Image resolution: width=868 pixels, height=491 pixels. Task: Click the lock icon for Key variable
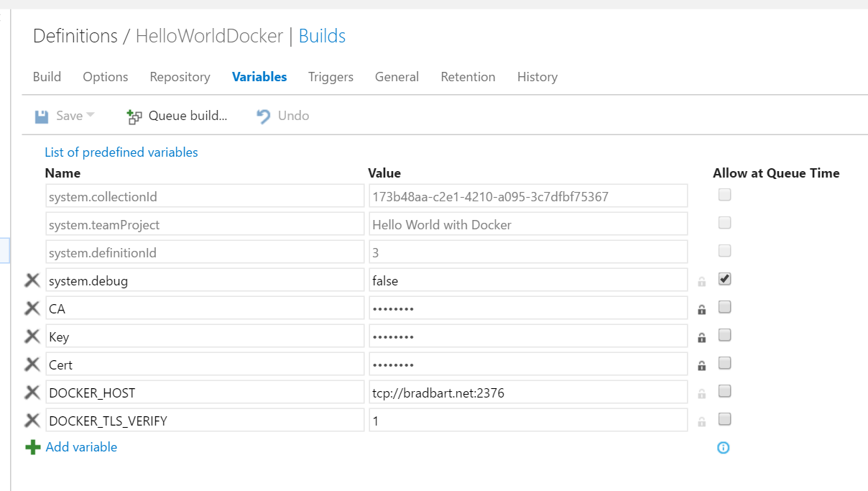[701, 337]
